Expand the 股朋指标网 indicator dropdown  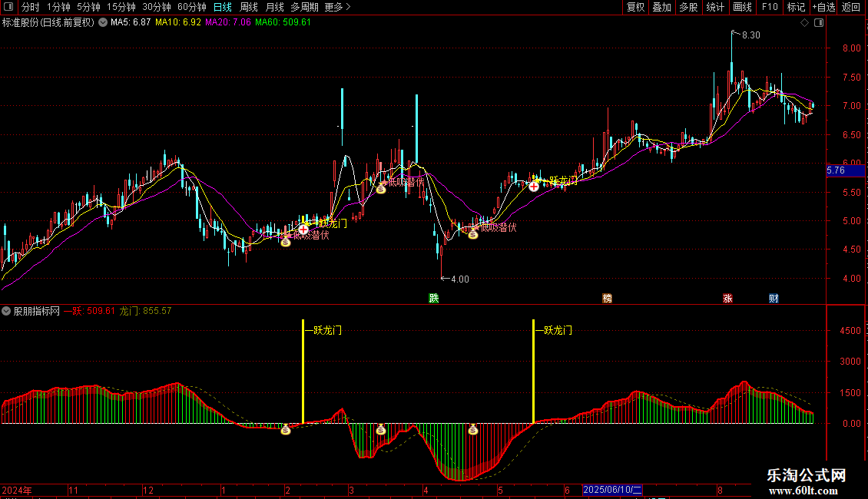7,311
